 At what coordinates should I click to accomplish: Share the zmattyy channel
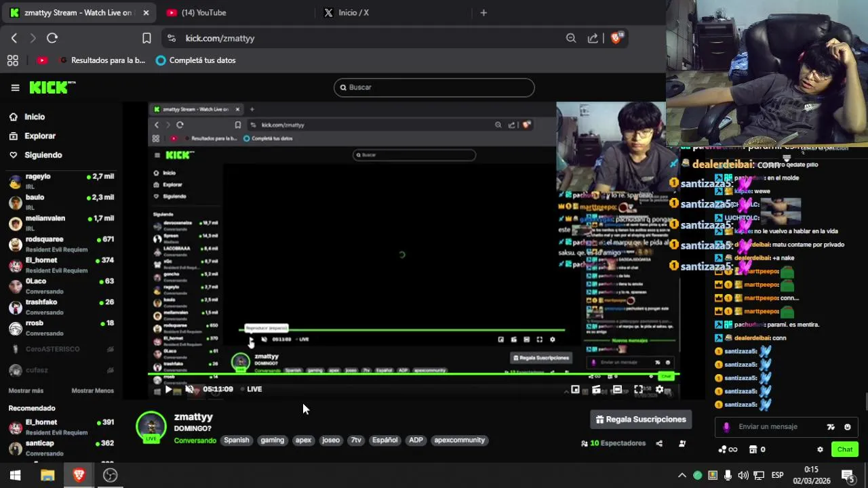(659, 443)
